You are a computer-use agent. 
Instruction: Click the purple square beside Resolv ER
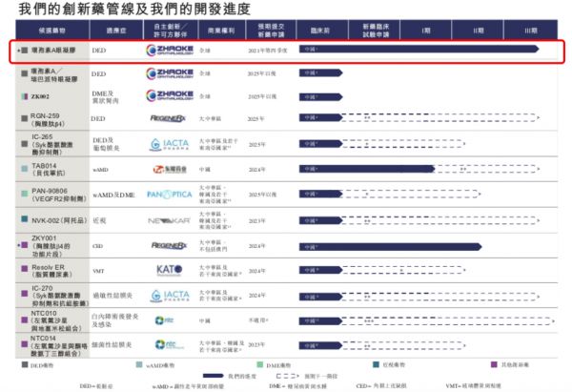[24, 270]
